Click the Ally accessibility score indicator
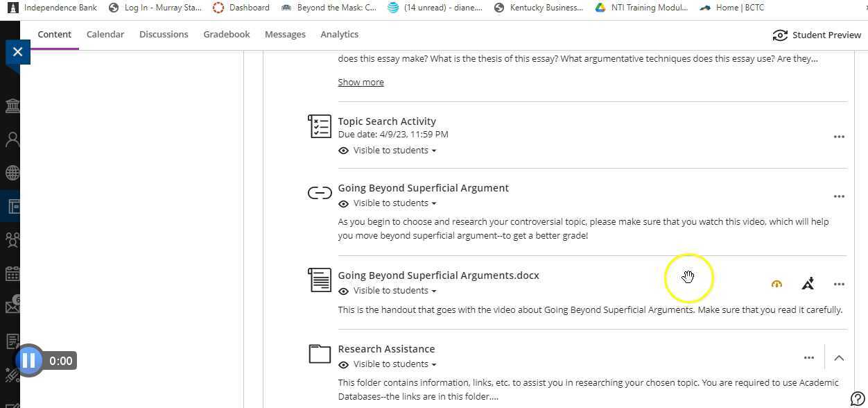The image size is (868, 408). coord(776,284)
